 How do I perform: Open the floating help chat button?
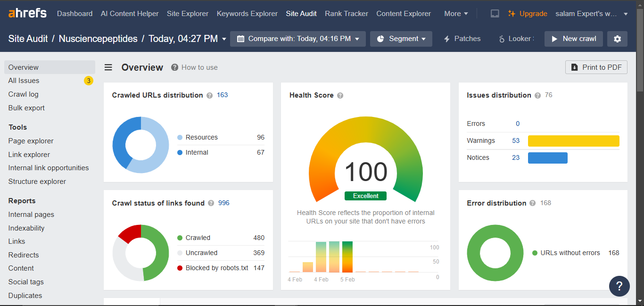(619, 286)
